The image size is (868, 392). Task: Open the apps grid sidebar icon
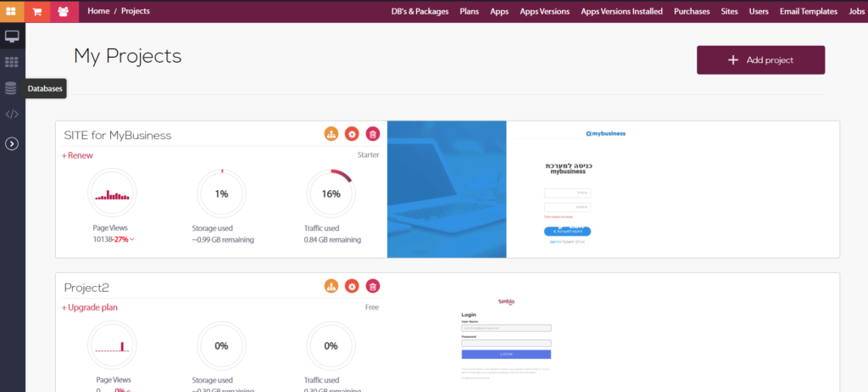(x=12, y=62)
